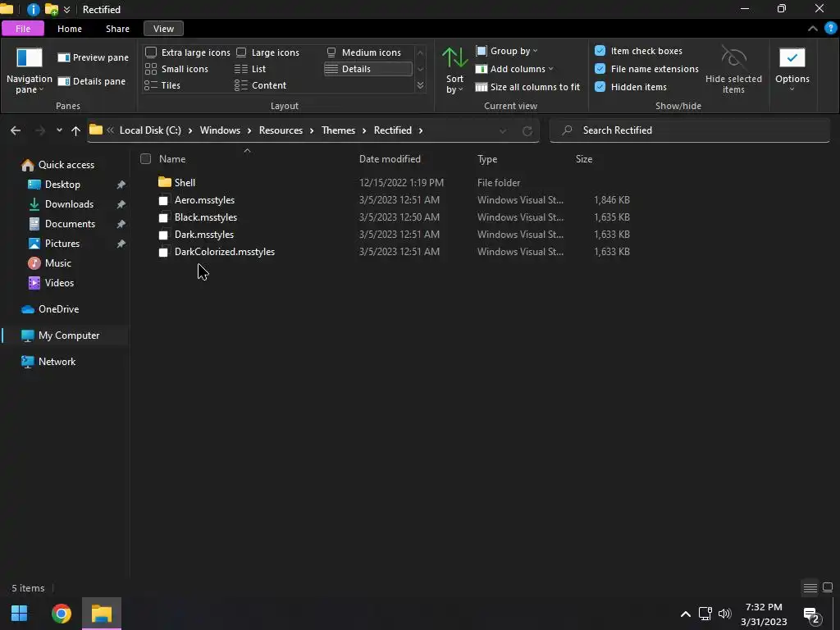The width and height of the screenshot is (840, 630).
Task: Switch layout to List view
Action: [250, 69]
